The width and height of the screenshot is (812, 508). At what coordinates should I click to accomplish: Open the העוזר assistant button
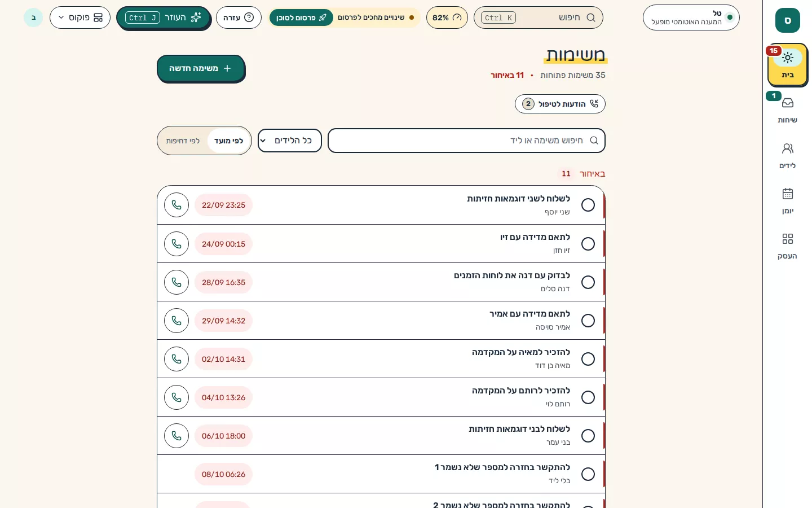point(164,17)
